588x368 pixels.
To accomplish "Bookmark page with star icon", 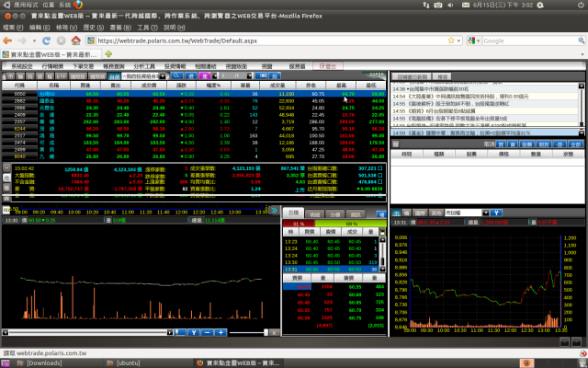I will click(451, 40).
